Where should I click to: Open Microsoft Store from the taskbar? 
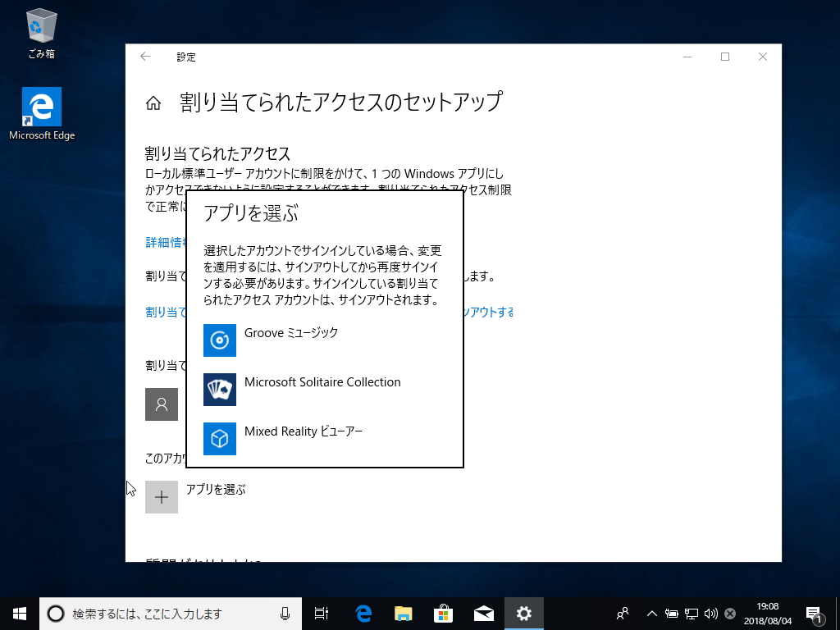pos(443,613)
